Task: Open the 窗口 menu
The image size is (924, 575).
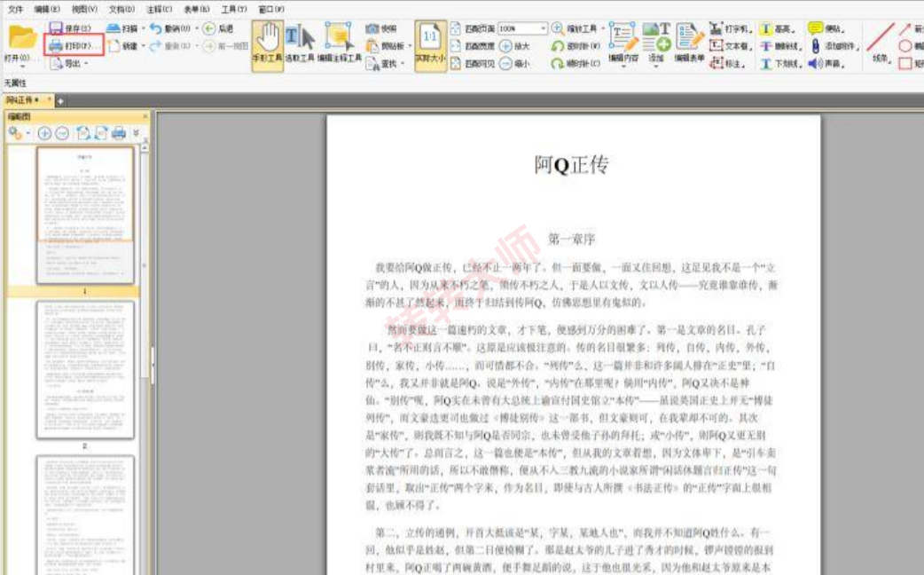Action: (x=271, y=9)
